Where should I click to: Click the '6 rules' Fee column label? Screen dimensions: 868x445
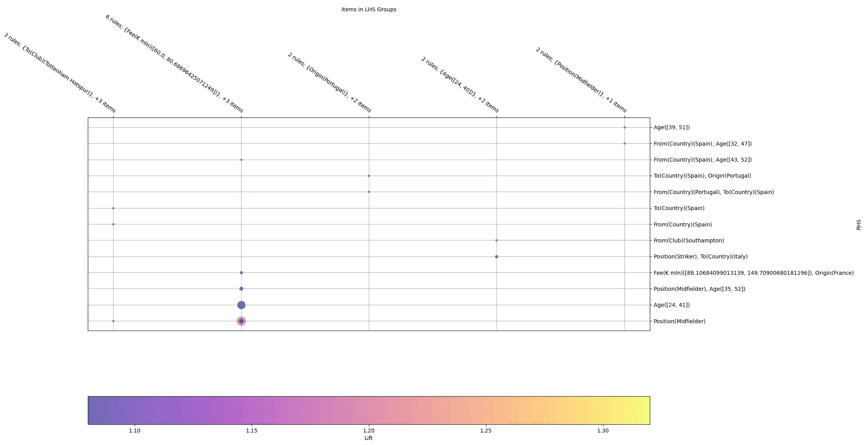coord(174,64)
